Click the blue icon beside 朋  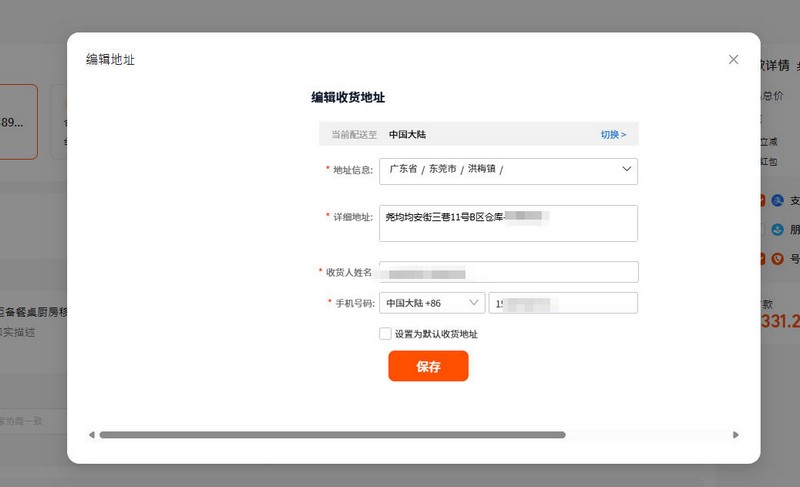point(779,229)
